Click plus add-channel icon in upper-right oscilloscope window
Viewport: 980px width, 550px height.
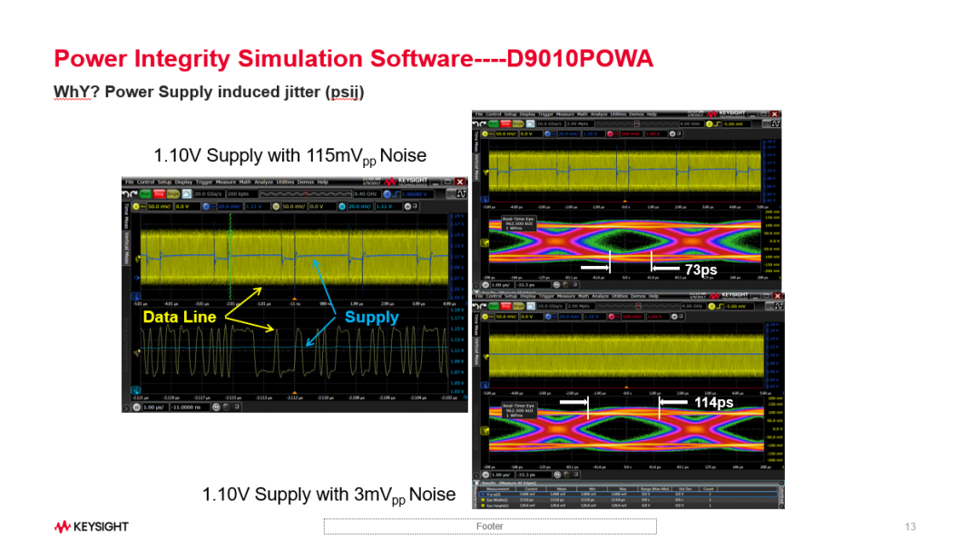tap(672, 133)
